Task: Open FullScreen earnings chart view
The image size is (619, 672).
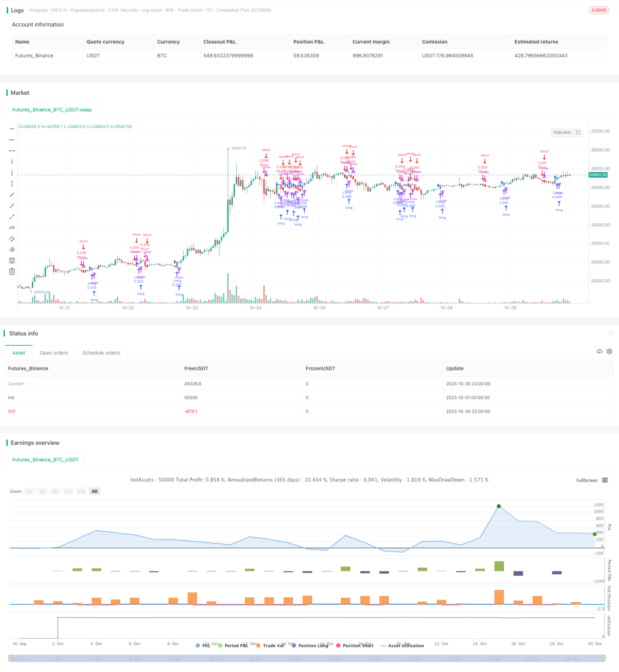Action: click(x=587, y=481)
